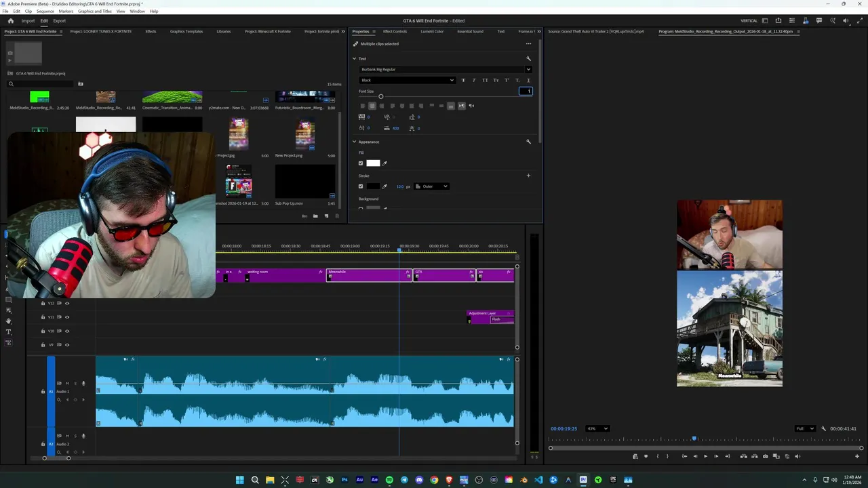Toggle visibility eye of track V10
Viewport: 868px width, 488px height.
click(x=67, y=331)
